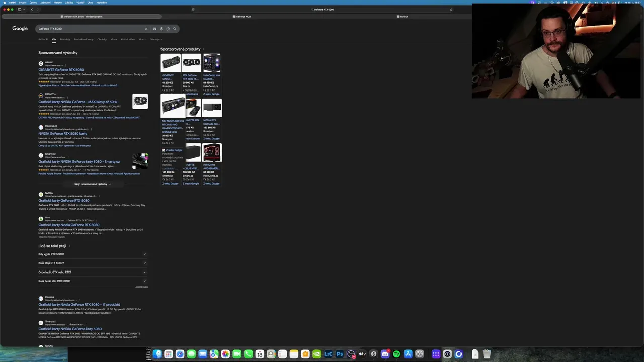Screen dimensions: 644x362
Task: Open the on-screen keyboard icon in search bar
Action: (x=154, y=29)
